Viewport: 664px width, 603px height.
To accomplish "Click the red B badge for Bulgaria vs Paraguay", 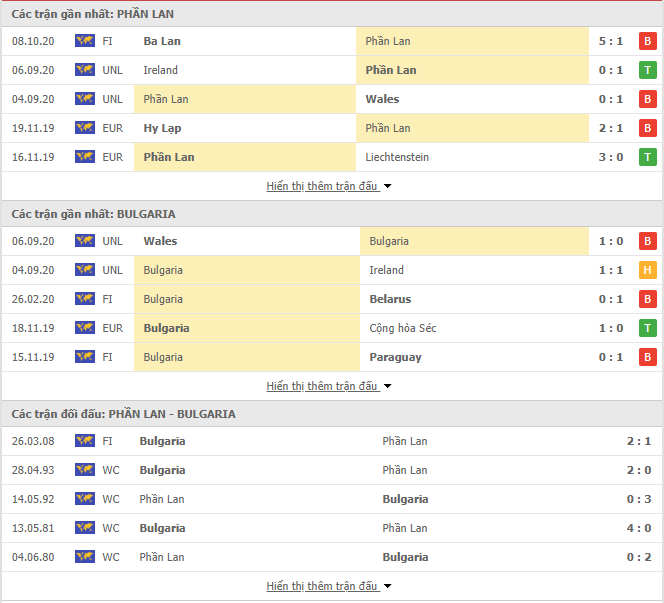I will click(647, 357).
